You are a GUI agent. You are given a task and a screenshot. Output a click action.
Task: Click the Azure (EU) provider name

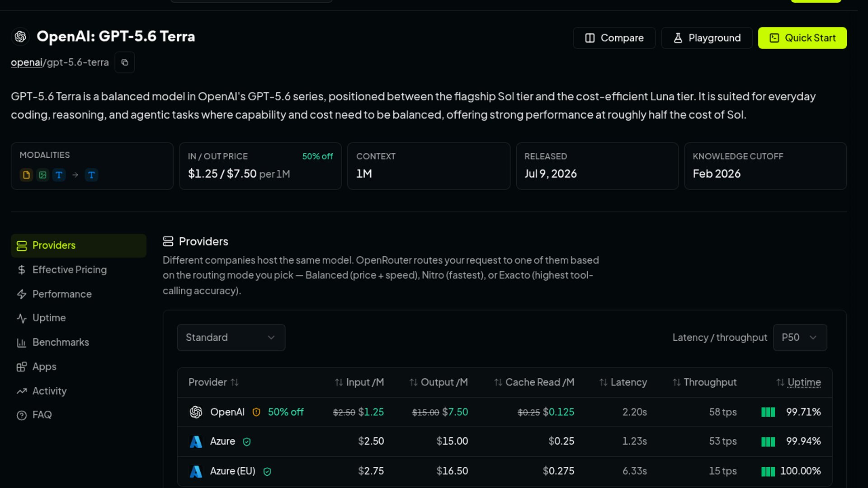coord(233,471)
